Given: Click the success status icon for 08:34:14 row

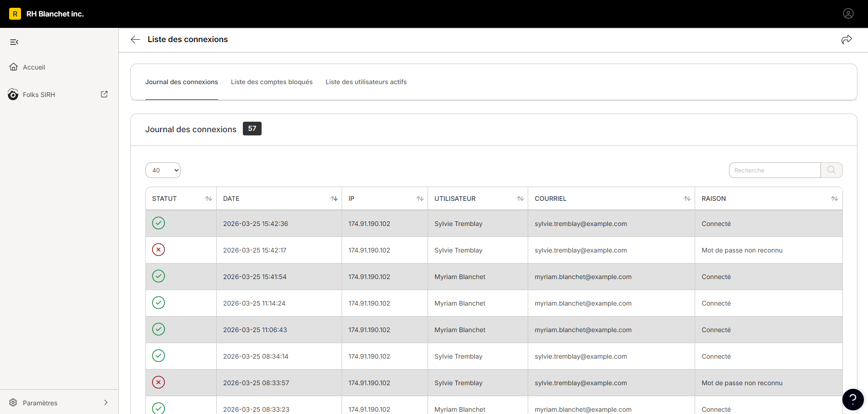Looking at the screenshot, I should (158, 356).
